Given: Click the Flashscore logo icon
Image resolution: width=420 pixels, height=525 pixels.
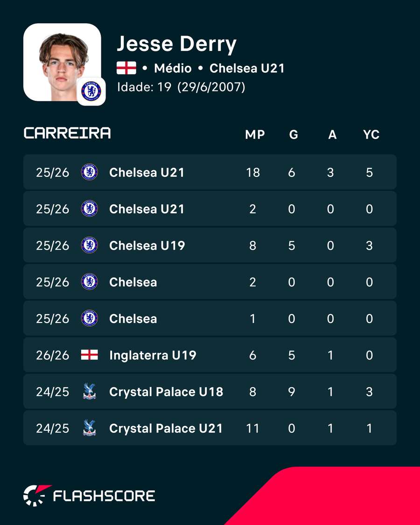Looking at the screenshot, I should [x=36, y=495].
